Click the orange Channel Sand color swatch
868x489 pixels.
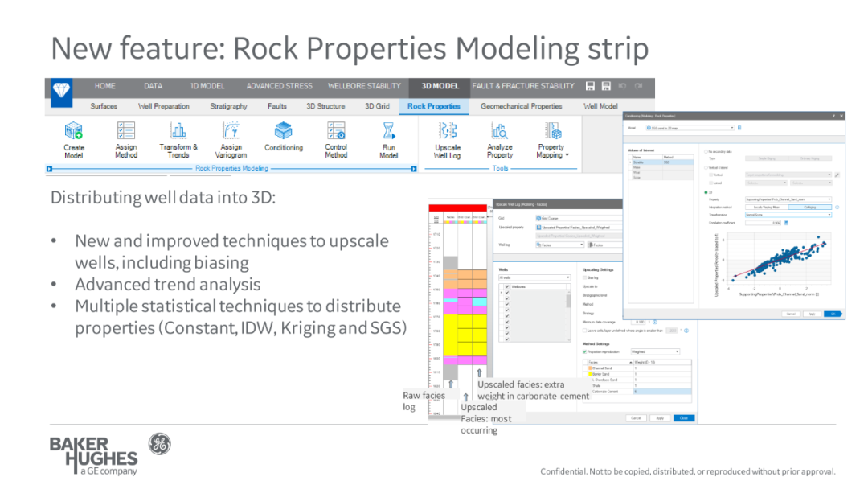(590, 368)
